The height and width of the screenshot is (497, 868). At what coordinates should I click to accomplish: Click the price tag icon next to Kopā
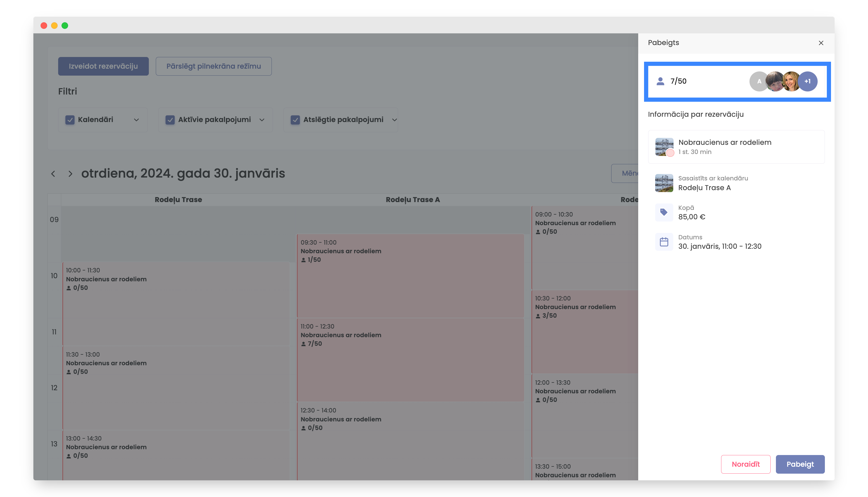tap(664, 212)
